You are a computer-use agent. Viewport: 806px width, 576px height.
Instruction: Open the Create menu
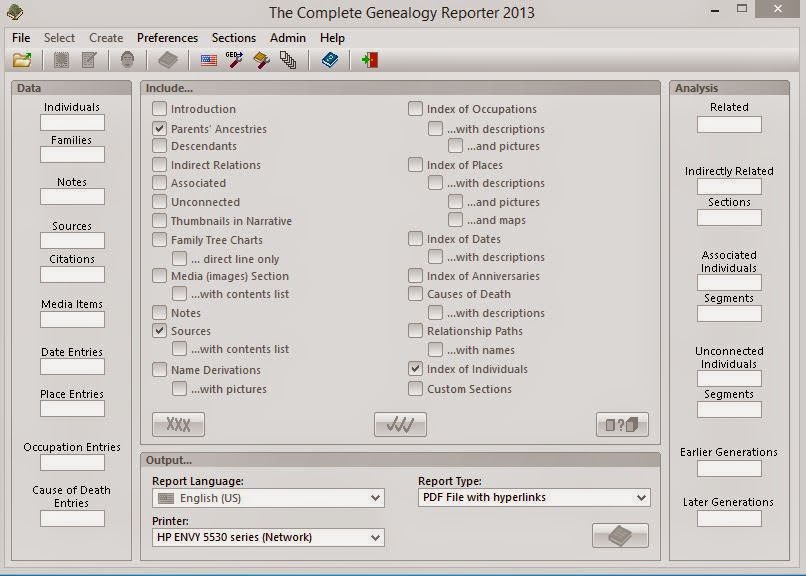point(106,38)
